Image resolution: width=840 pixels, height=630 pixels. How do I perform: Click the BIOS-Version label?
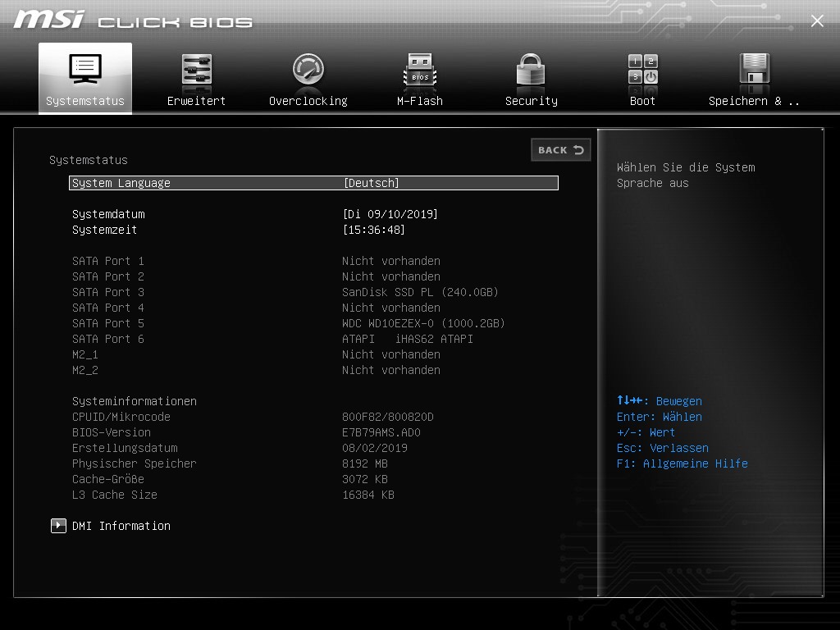pos(112,431)
